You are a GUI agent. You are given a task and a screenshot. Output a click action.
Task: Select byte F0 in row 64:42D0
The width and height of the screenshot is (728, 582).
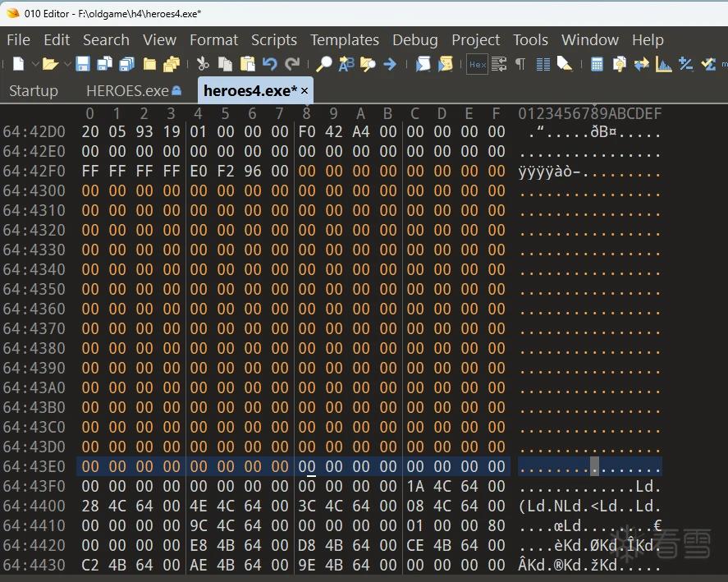pos(307,132)
